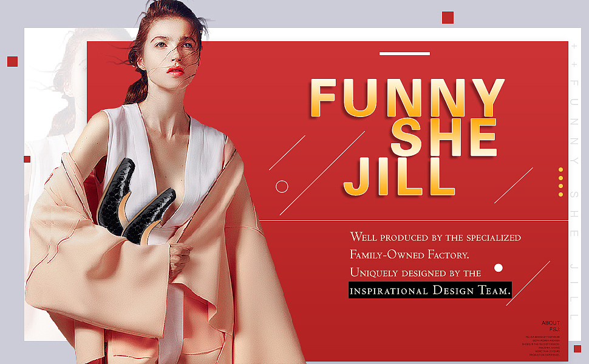Click the highlighted "inspirational Design Team." text
The height and width of the screenshot is (364, 589).
(430, 290)
